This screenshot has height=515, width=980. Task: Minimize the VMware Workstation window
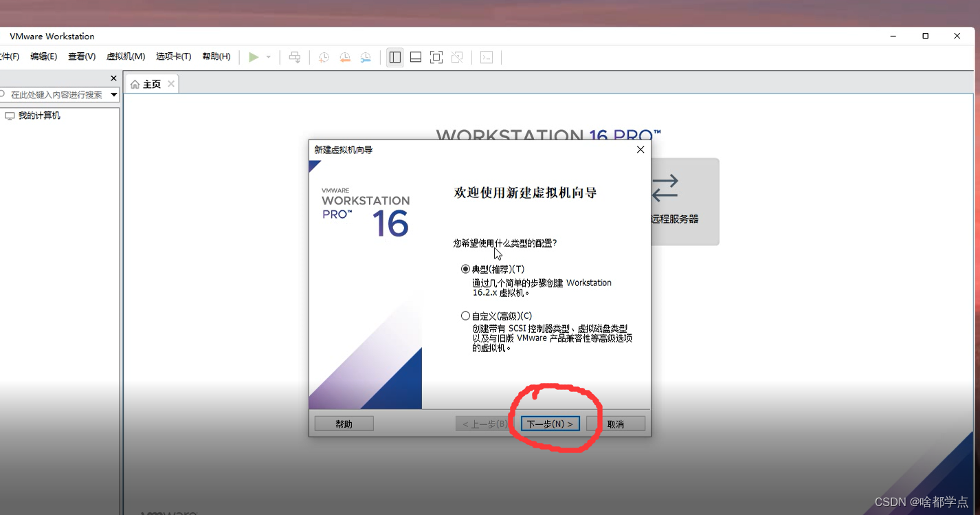click(x=893, y=36)
